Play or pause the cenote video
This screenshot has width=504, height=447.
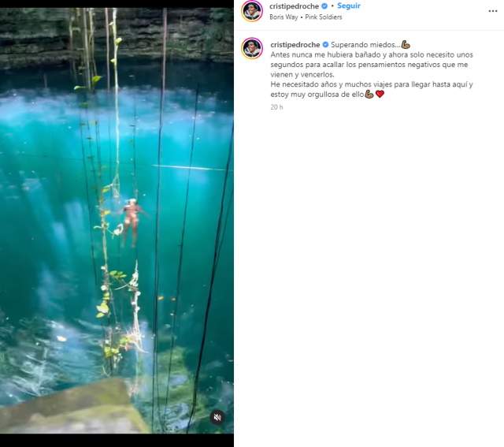click(117, 221)
